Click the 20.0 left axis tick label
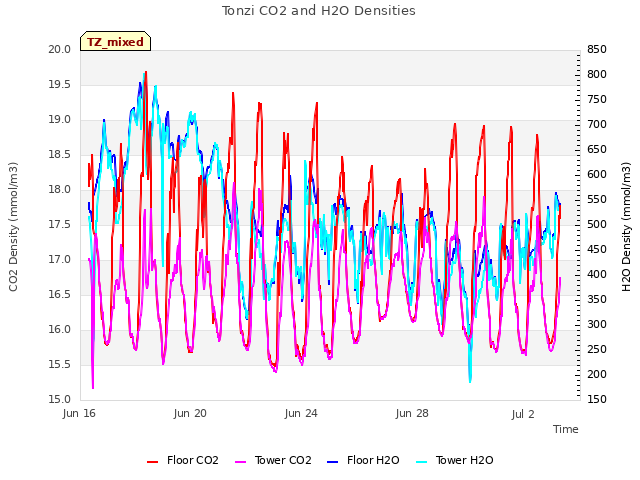 point(60,49)
